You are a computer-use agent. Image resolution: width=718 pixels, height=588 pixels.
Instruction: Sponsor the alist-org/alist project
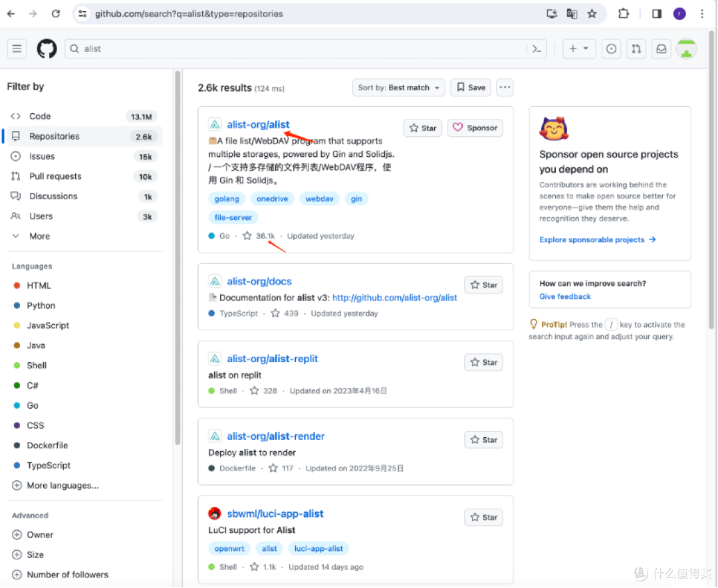475,128
